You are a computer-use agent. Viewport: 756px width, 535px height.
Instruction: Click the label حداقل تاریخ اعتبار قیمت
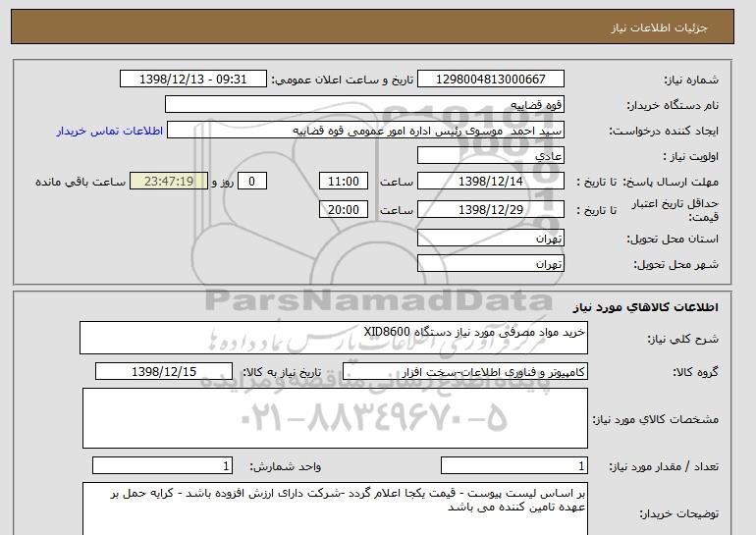(x=675, y=210)
